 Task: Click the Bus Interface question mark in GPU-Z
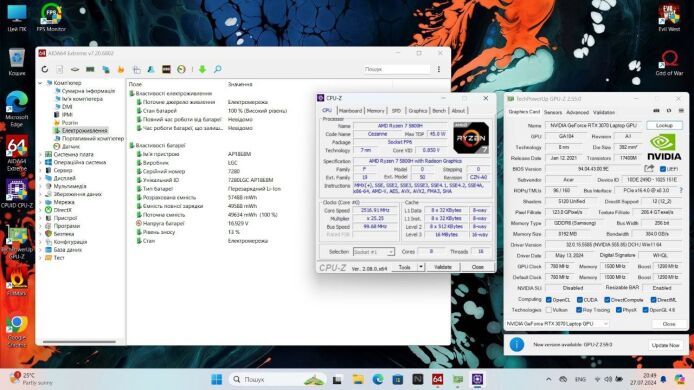(681, 190)
